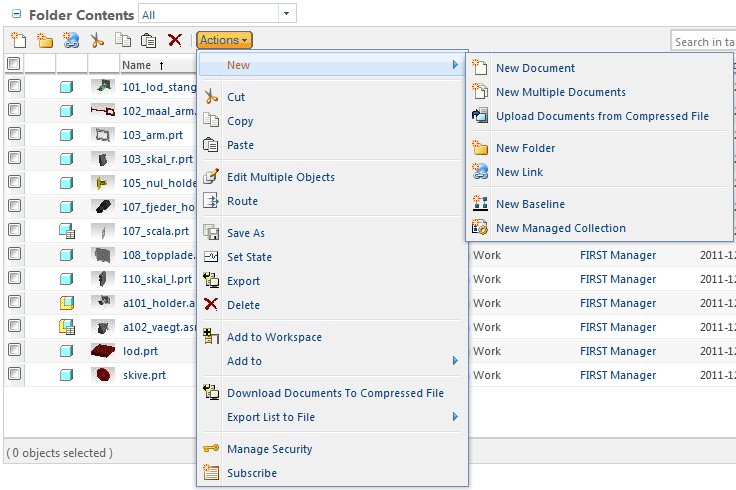
Task: Check the box for 102_maal_arm
Action: (15, 109)
